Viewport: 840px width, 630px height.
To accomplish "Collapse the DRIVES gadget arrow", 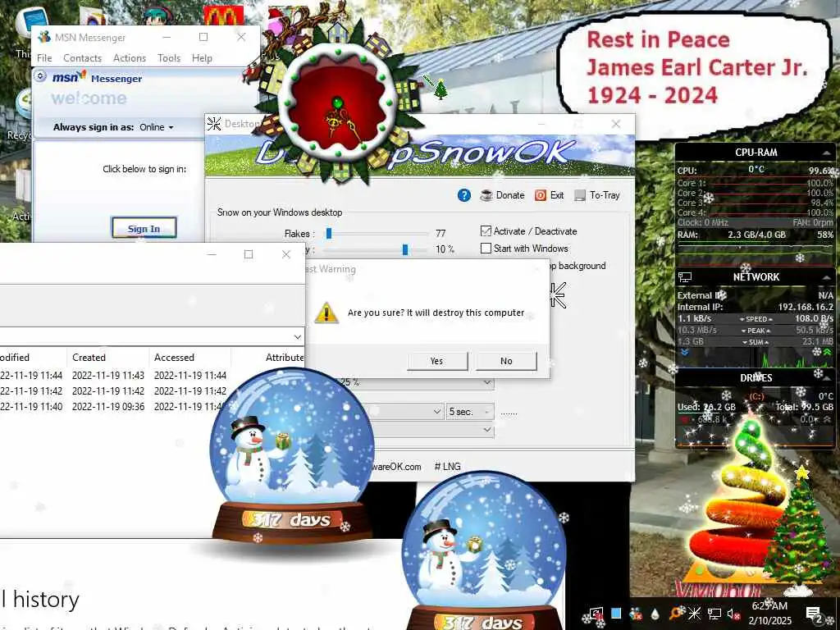I will click(x=827, y=378).
